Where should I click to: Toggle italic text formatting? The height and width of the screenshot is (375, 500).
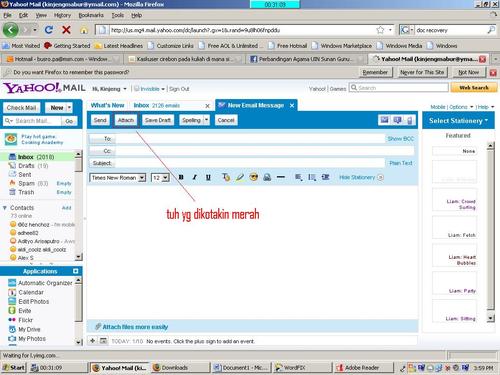point(194,177)
